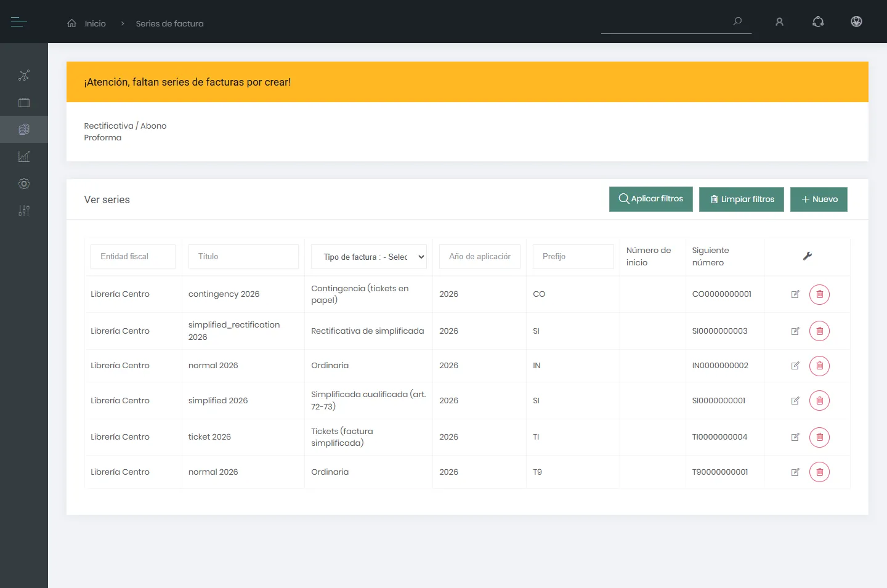Focus the Entidad fiscal filter field
The width and height of the screenshot is (887, 588).
click(x=133, y=257)
